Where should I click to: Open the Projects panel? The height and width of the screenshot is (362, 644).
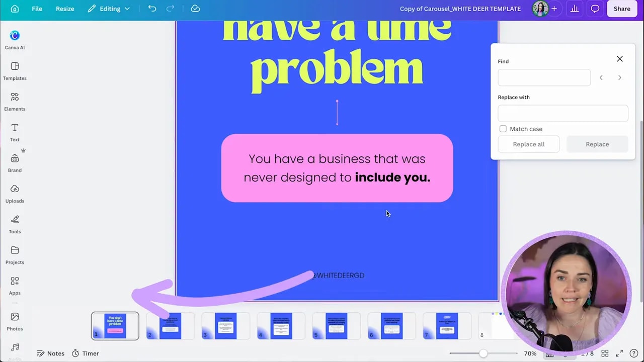point(15,255)
